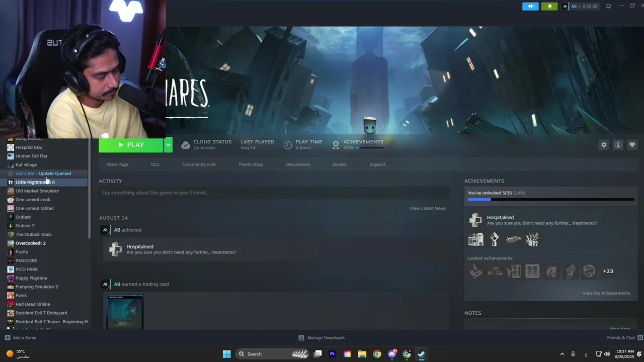Viewport: 644px width, 362px height.
Task: Click the Overcooked! 2 game icon
Action: click(x=11, y=243)
